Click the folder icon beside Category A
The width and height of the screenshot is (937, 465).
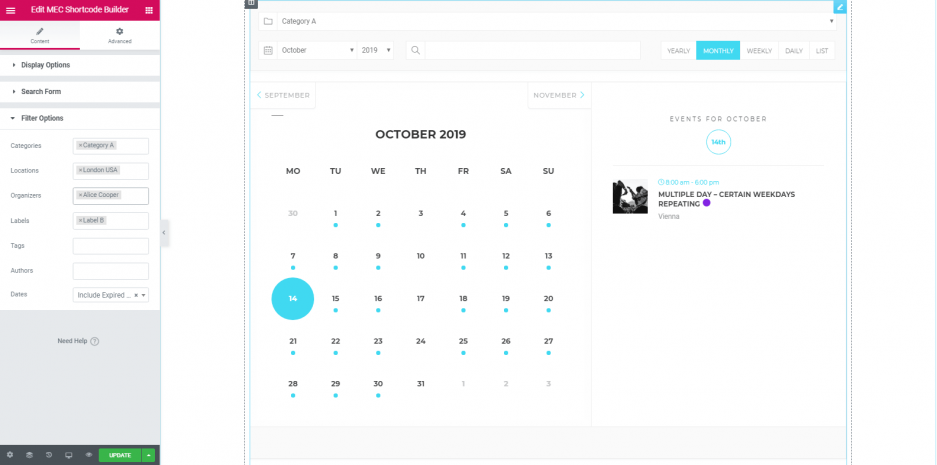coord(268,22)
